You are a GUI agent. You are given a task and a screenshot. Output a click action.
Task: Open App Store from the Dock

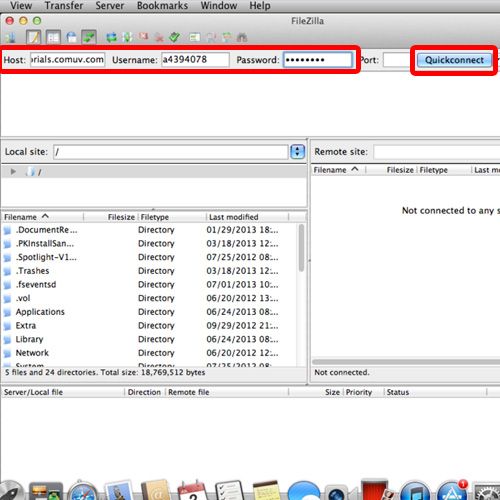[x=452, y=491]
